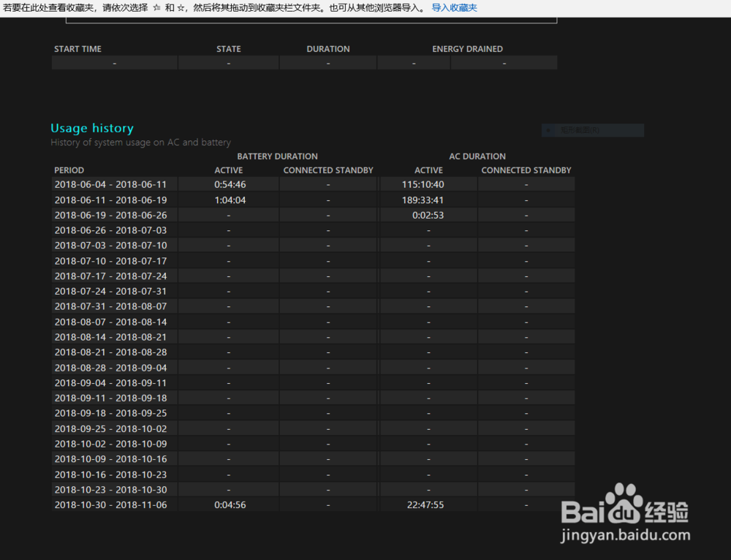
Task: Select period 2018-07-24 - 2018-07-31
Action: pos(110,291)
